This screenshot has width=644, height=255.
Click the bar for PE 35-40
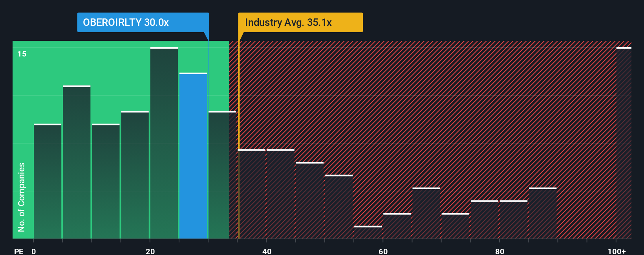pyautogui.click(x=252, y=194)
